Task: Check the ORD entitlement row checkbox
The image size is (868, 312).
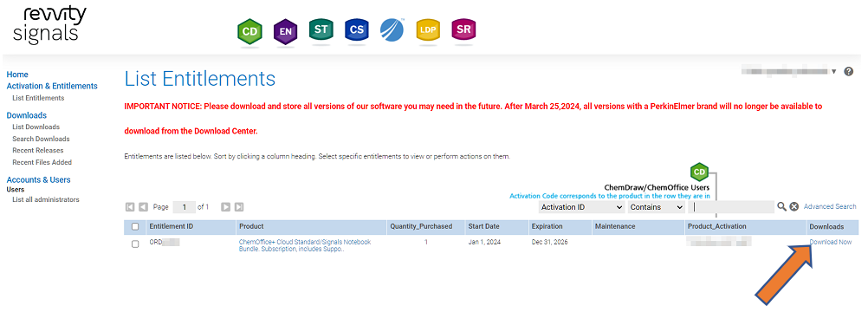Action: 135,244
